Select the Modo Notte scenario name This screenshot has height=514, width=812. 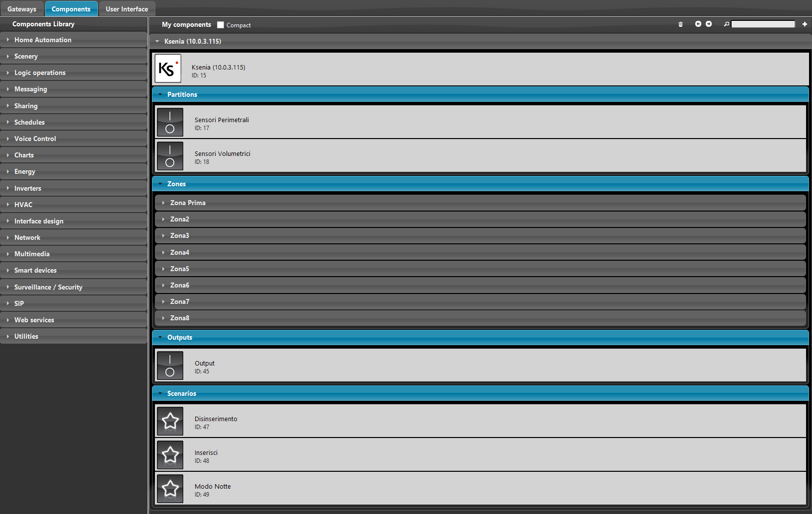tap(213, 486)
